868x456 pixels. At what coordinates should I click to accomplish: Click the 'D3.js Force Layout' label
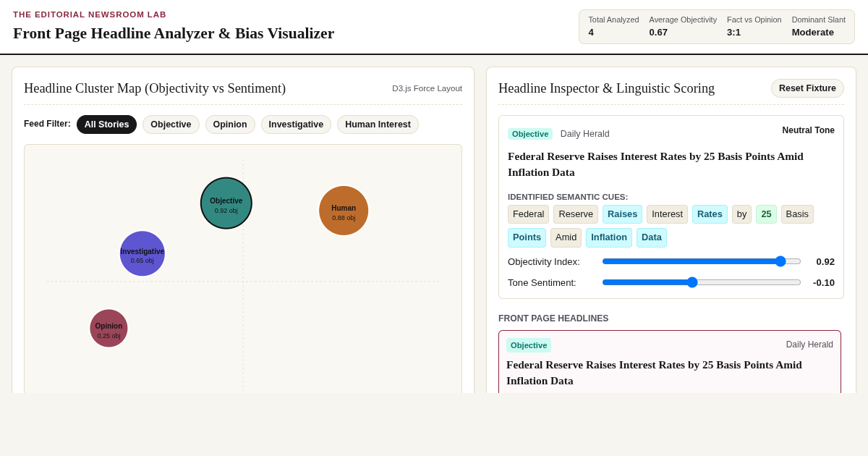coord(427,88)
